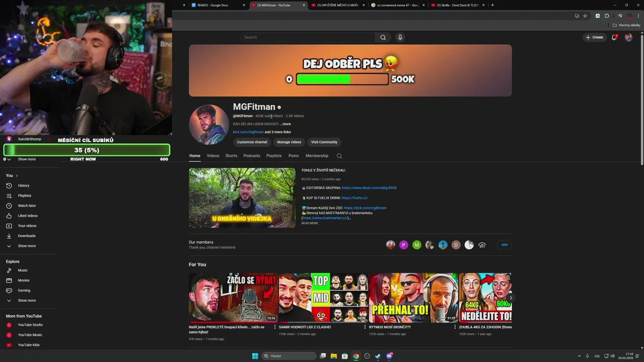
Task: Click Manage videos button
Action: pyautogui.click(x=289, y=142)
